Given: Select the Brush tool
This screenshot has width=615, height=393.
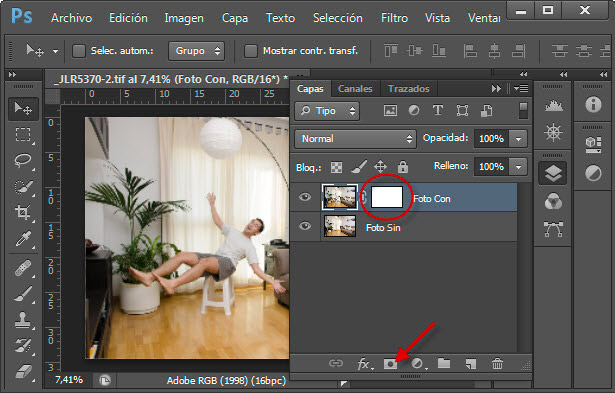Looking at the screenshot, I should 23,294.
